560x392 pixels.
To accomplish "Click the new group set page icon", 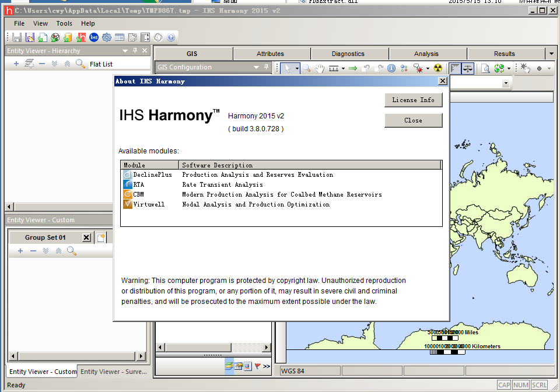I will pyautogui.click(x=101, y=238).
